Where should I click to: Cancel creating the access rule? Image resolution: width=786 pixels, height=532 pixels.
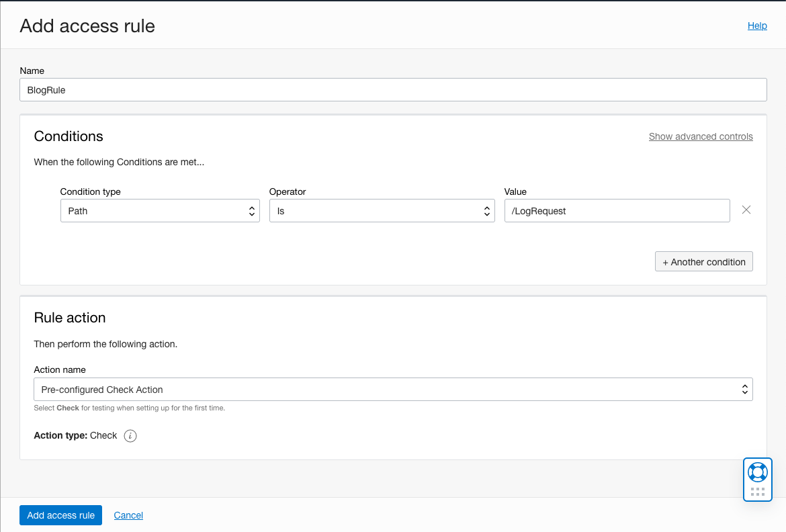pyautogui.click(x=128, y=515)
